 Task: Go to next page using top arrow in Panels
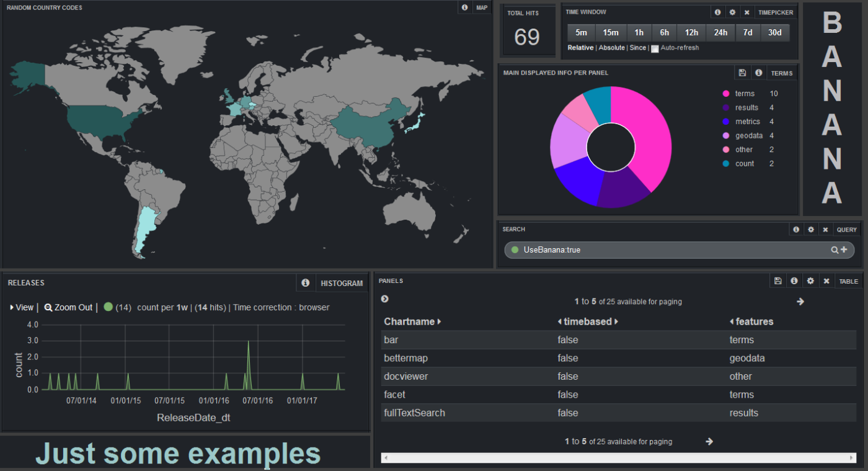800,302
